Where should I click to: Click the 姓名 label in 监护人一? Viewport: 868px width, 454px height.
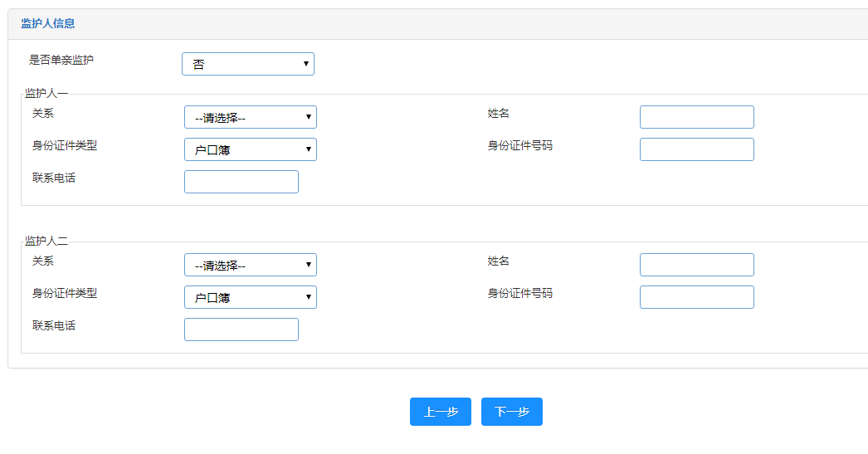point(498,114)
